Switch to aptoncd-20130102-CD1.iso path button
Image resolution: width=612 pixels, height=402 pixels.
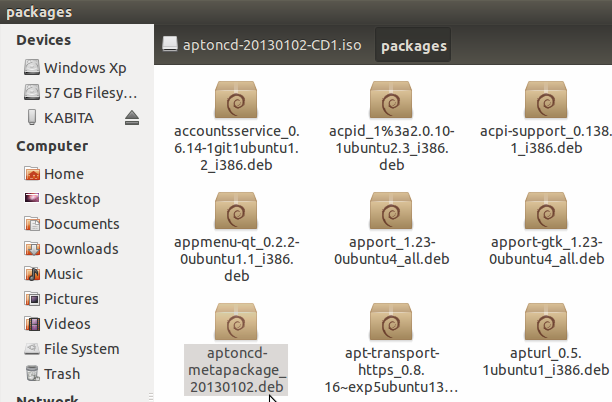pos(264,45)
